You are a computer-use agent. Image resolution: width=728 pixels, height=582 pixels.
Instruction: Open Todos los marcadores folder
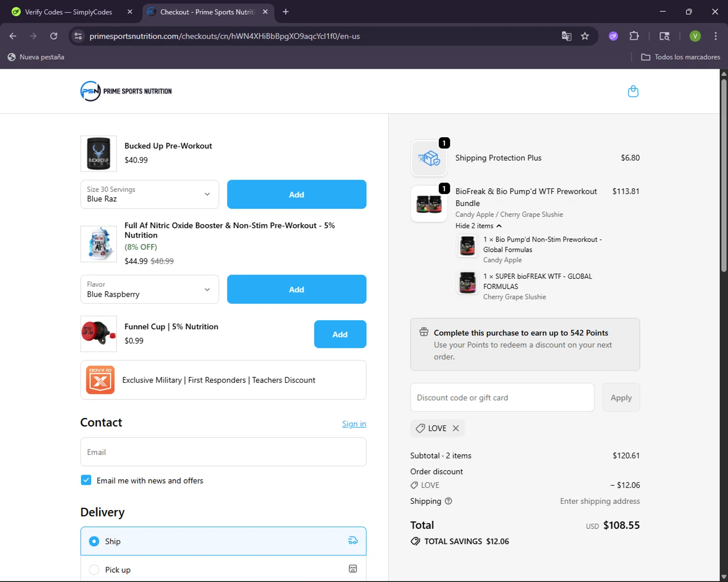[x=680, y=57]
